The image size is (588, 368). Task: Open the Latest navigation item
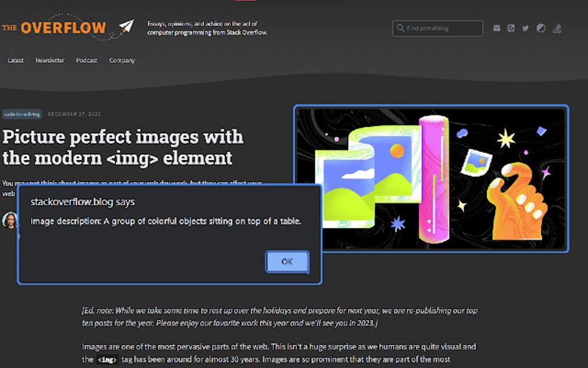point(16,60)
